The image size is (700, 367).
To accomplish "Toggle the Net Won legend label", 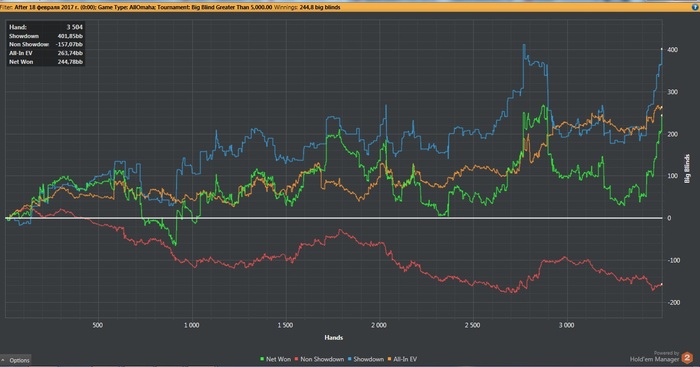I will click(278, 359).
